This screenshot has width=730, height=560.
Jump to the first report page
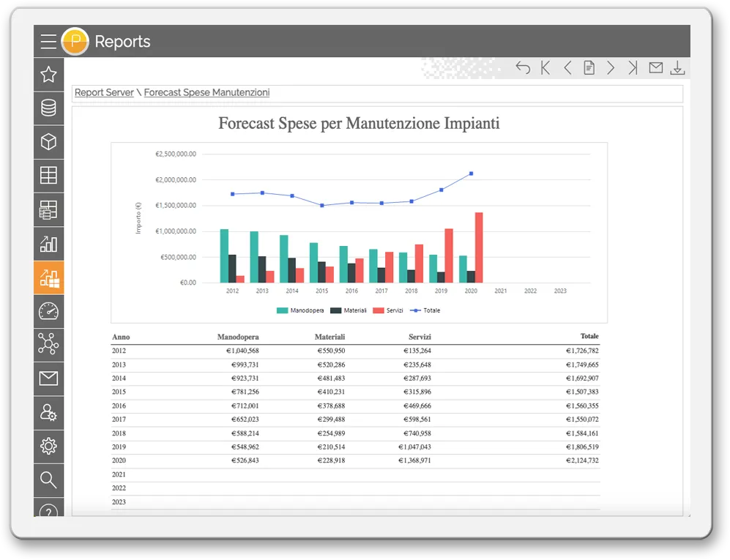click(545, 68)
